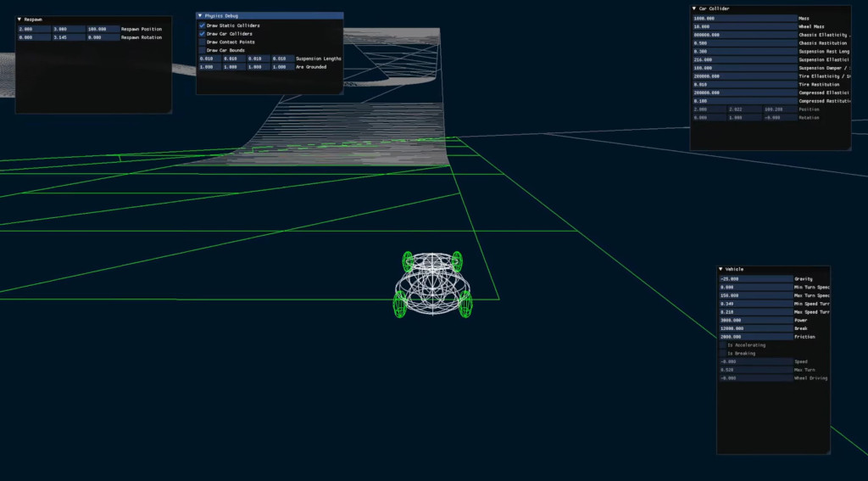
Task: Edit the Tire Restitution field
Action: 743,84
